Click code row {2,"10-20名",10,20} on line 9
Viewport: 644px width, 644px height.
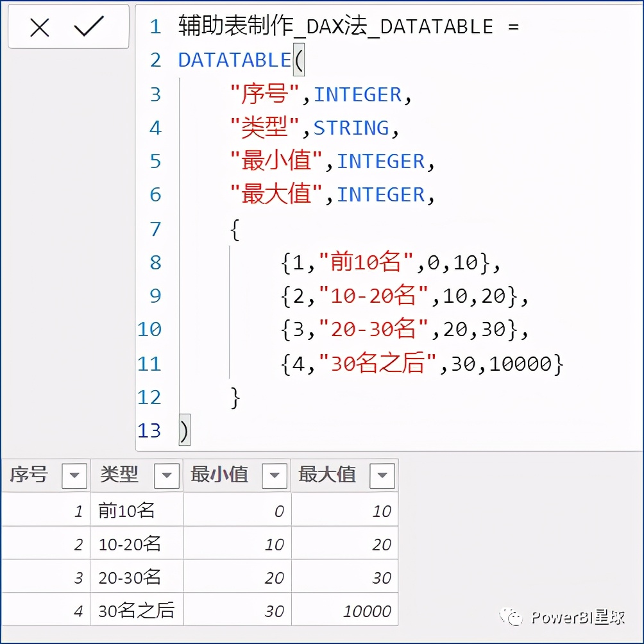coord(404,296)
